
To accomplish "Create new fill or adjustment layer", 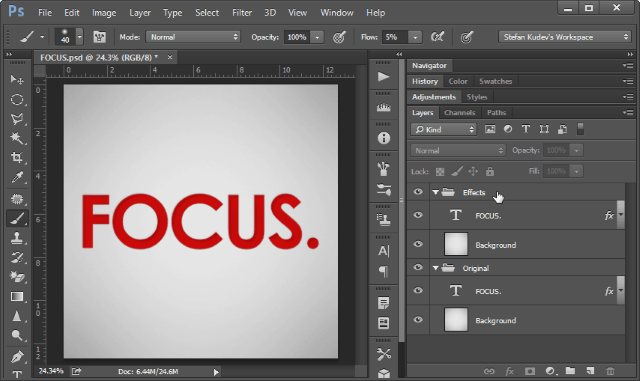I will click(x=550, y=371).
